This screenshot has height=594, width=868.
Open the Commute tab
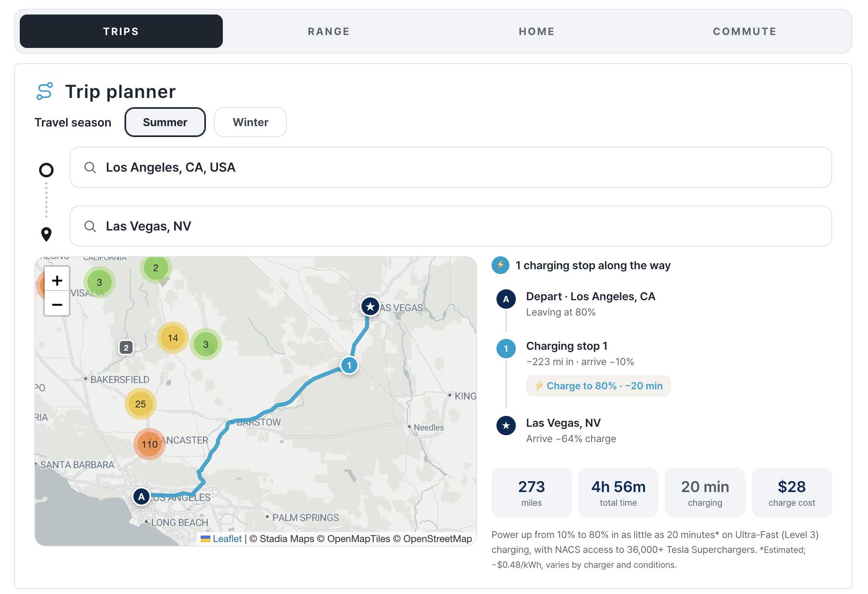point(745,31)
